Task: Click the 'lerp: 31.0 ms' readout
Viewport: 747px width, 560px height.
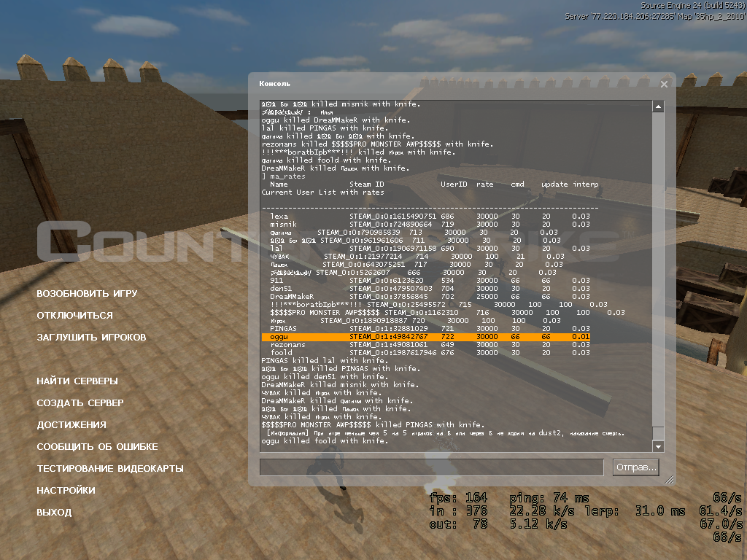Action: click(x=635, y=511)
